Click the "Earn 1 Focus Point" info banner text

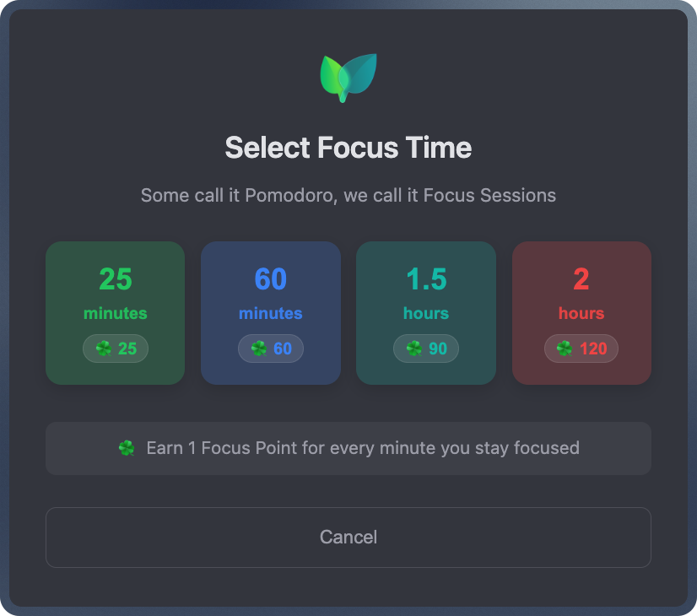[x=363, y=448]
